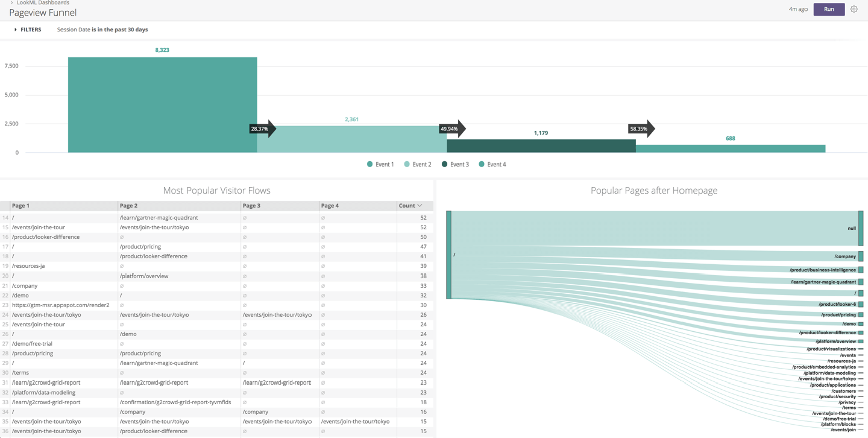The width and height of the screenshot is (868, 438).
Task: Select /product/looker-6 Sankey node
Action: [x=861, y=304]
